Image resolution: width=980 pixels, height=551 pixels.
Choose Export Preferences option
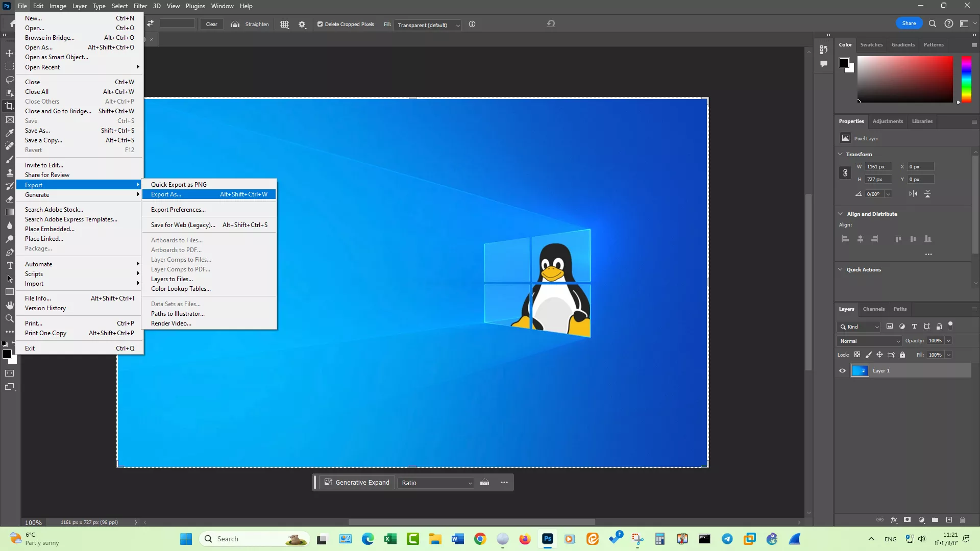(209, 210)
